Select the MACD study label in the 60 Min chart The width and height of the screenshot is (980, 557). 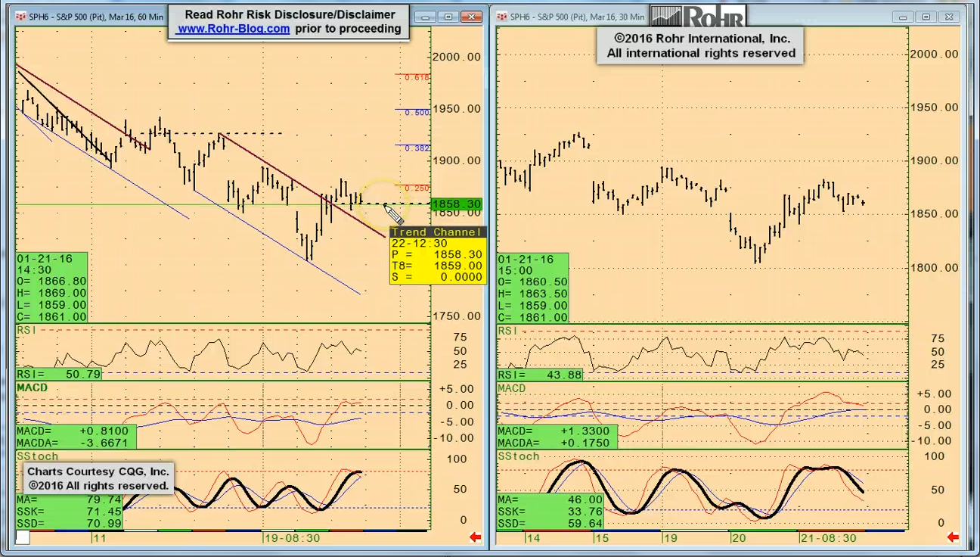(x=32, y=387)
